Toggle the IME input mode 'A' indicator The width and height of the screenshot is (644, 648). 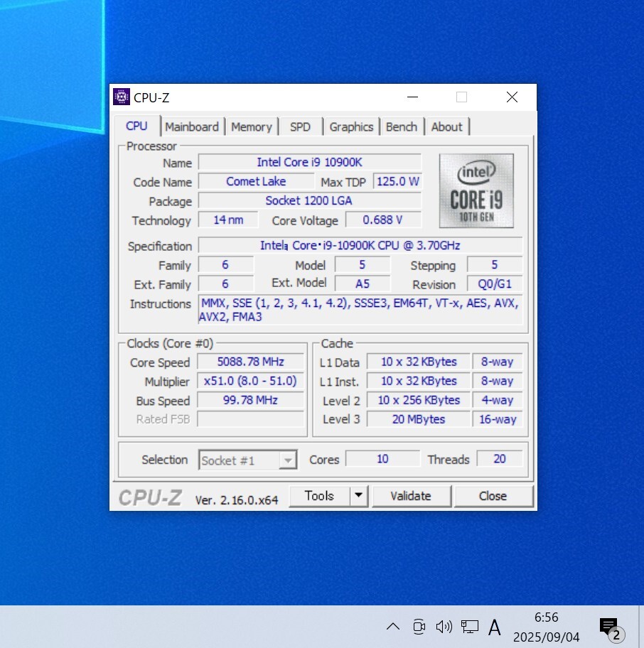[495, 627]
